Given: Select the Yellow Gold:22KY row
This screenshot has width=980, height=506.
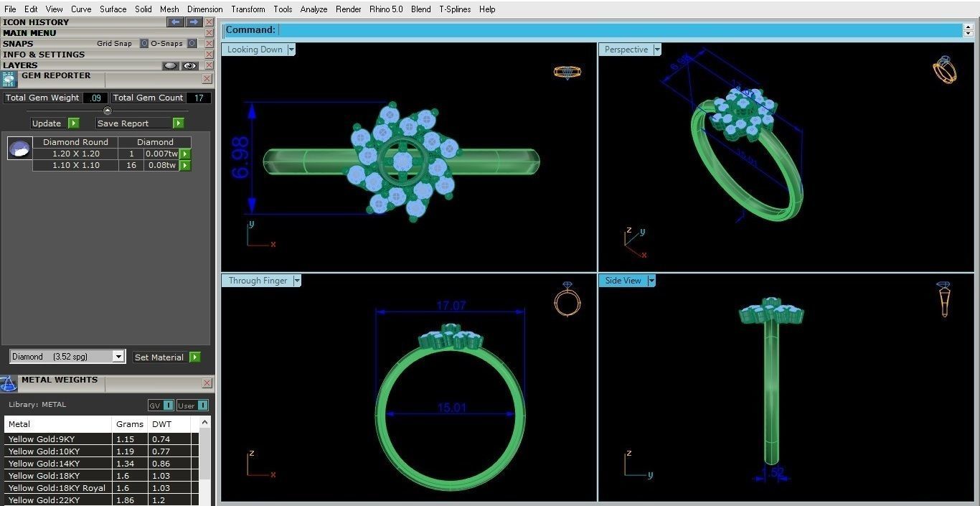Looking at the screenshot, I should pos(102,500).
